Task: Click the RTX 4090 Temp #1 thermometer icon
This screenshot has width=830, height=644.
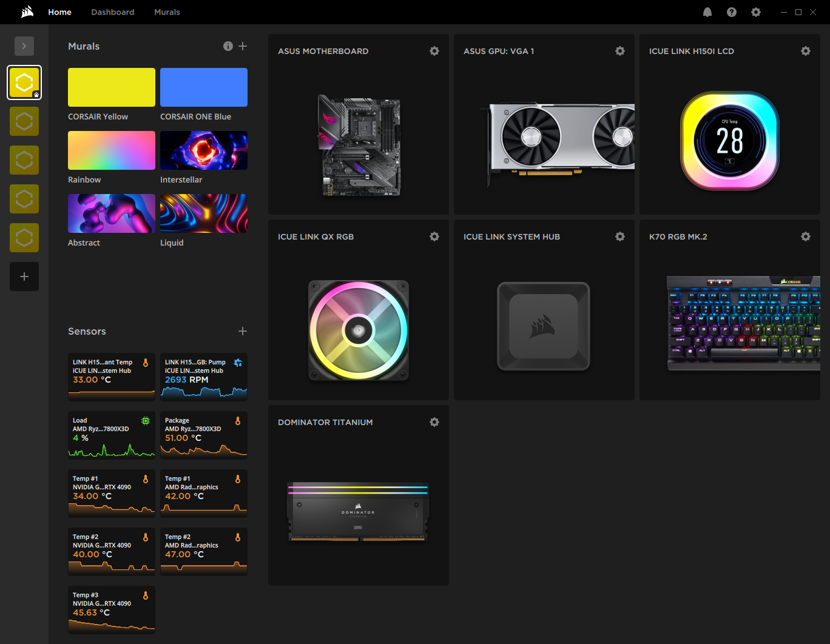Action: [146, 479]
